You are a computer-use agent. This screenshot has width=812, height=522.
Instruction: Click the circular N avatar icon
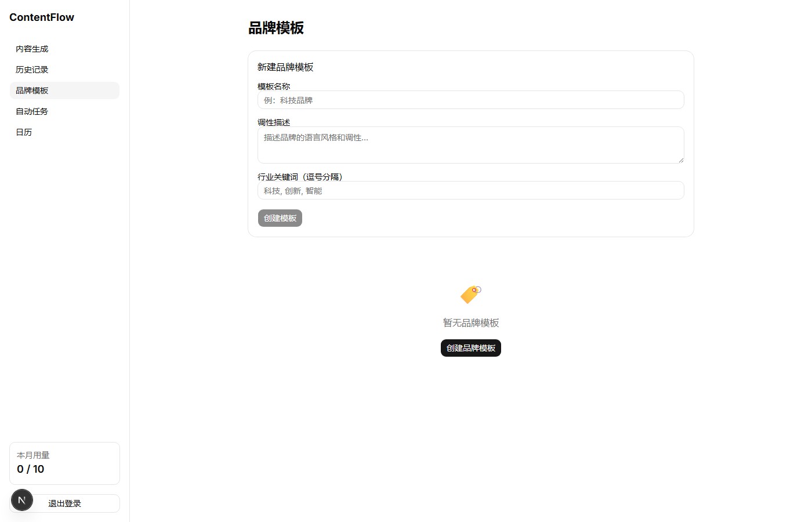point(21,500)
